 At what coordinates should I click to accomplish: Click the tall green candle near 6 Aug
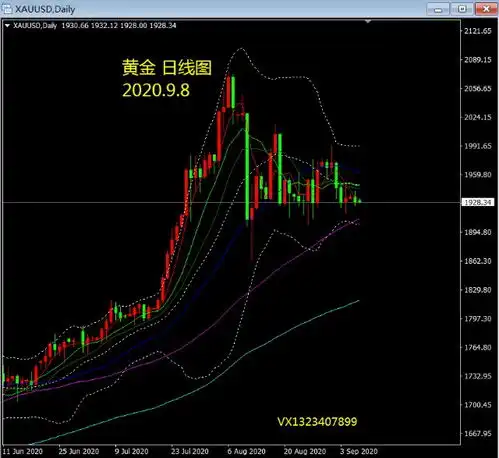coord(247,166)
